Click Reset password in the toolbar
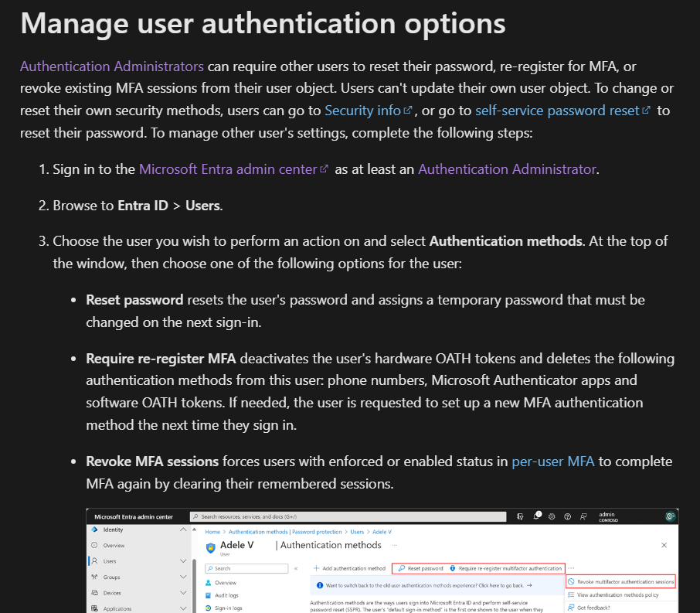Image resolution: width=700 pixels, height=613 pixels. click(420, 568)
